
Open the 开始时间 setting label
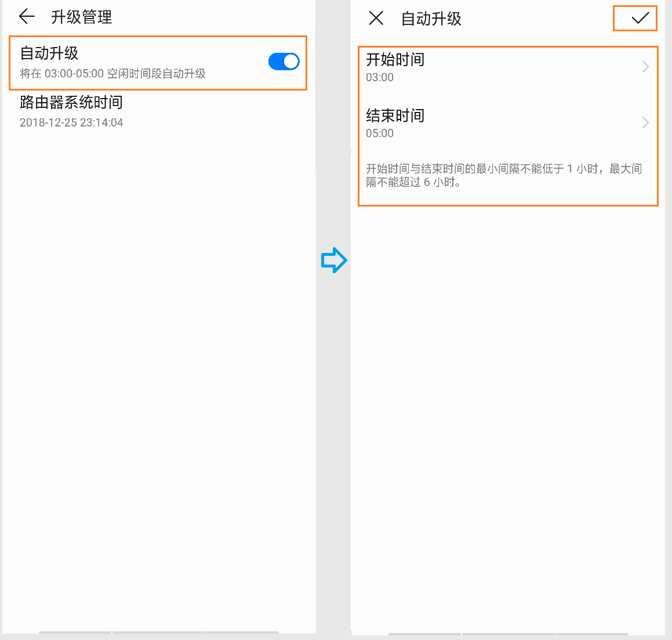tap(395, 60)
